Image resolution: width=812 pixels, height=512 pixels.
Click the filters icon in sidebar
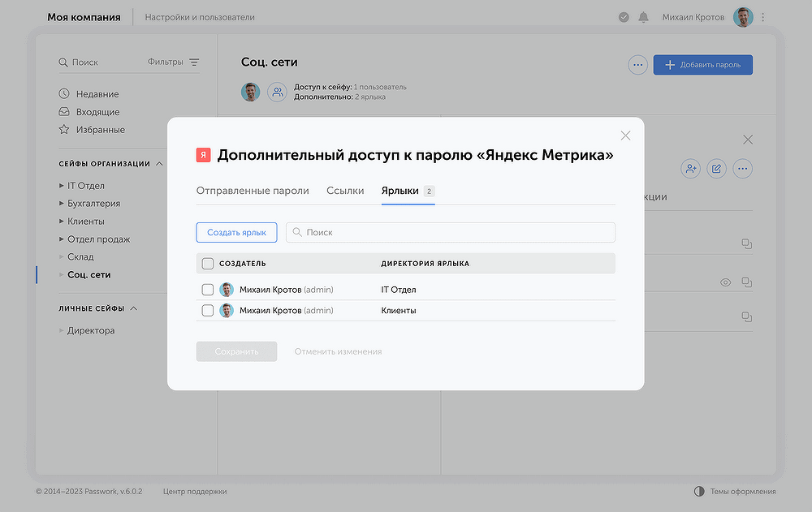pyautogui.click(x=194, y=62)
